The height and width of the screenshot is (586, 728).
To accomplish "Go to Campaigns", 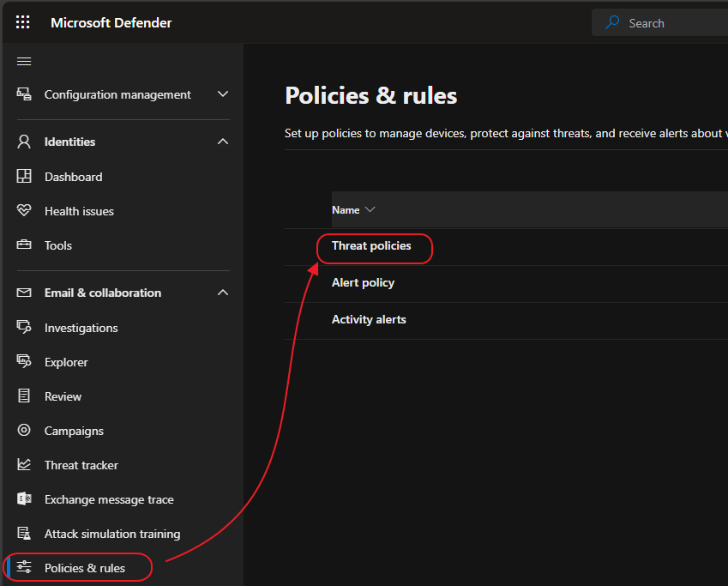I will pos(74,432).
